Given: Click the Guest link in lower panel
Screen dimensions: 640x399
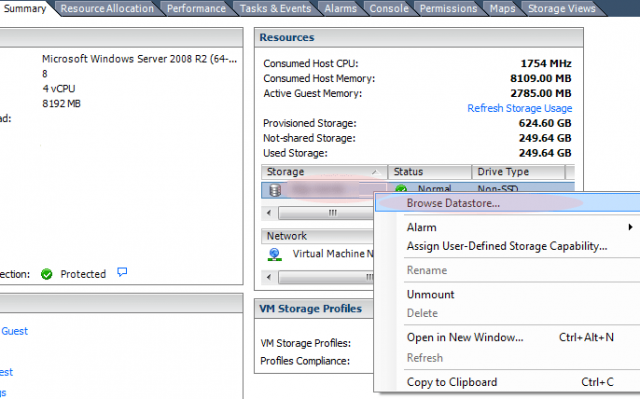Looking at the screenshot, I should 15,331.
